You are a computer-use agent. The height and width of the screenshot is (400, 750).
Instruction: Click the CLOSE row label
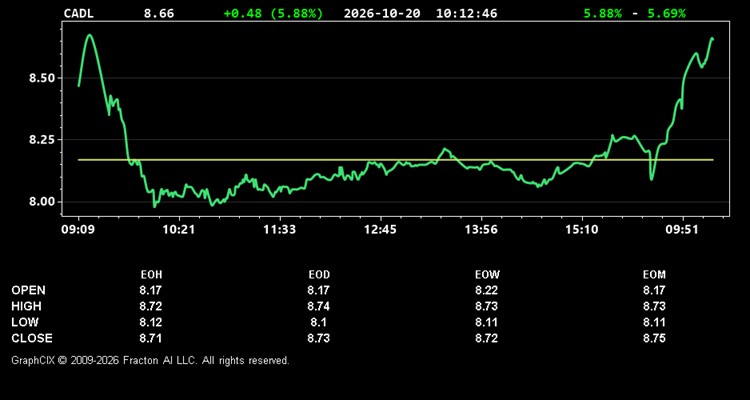[x=32, y=338]
